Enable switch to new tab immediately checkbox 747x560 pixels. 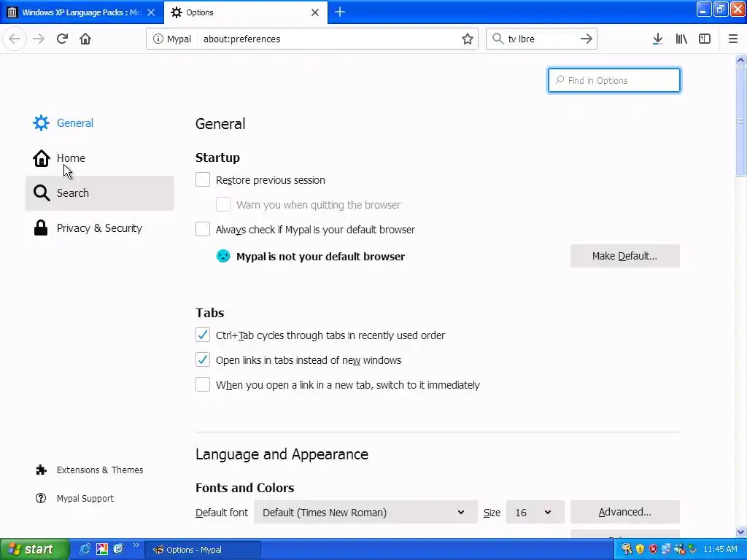point(203,384)
